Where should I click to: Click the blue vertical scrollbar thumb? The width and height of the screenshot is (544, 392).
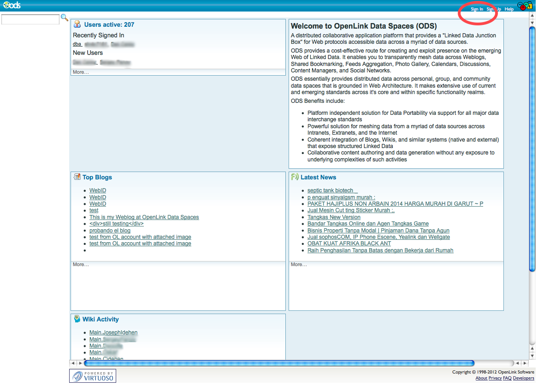coord(532,148)
